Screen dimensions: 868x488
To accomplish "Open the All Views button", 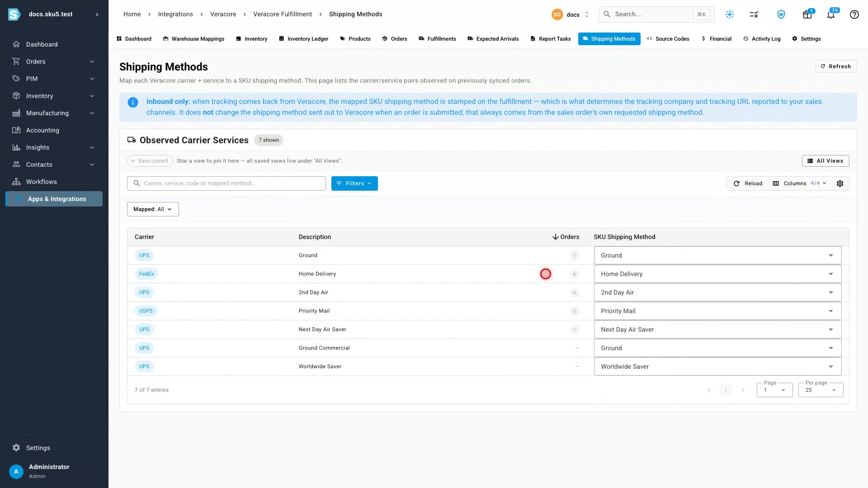I will pyautogui.click(x=826, y=161).
